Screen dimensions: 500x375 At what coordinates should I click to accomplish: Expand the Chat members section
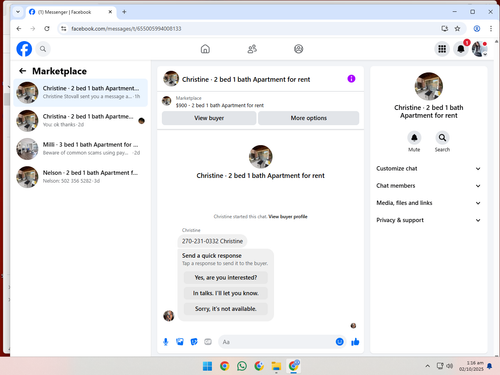pyautogui.click(x=428, y=186)
